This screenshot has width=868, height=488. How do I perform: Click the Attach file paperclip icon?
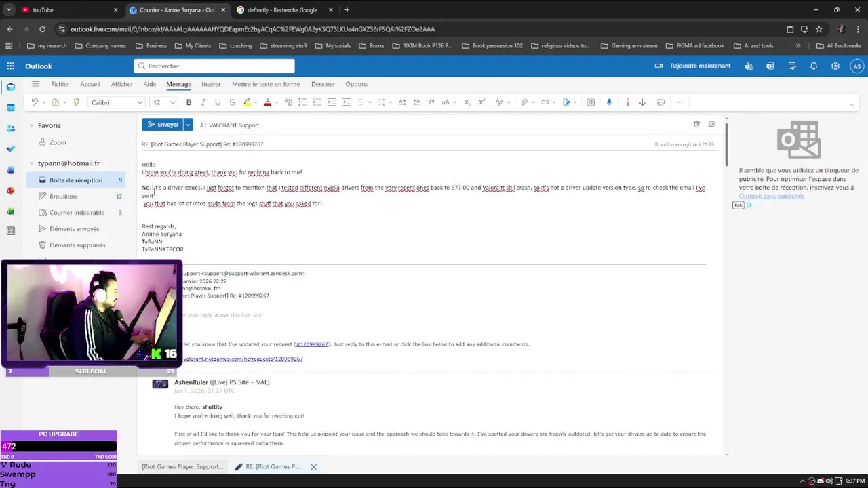(x=524, y=102)
